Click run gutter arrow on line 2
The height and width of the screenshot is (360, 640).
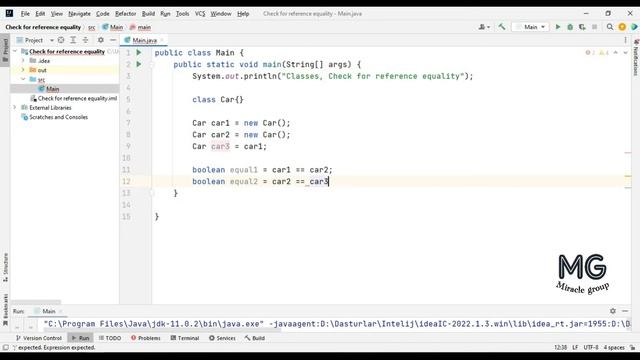coord(139,64)
